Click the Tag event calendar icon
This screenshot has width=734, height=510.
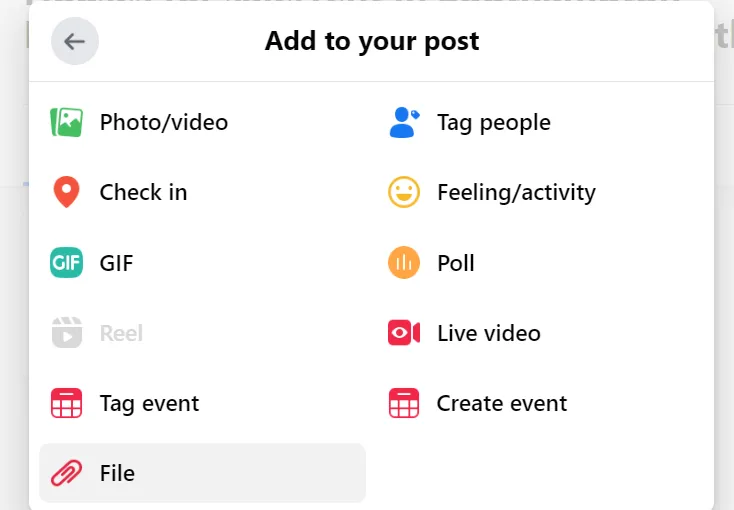[x=66, y=403]
